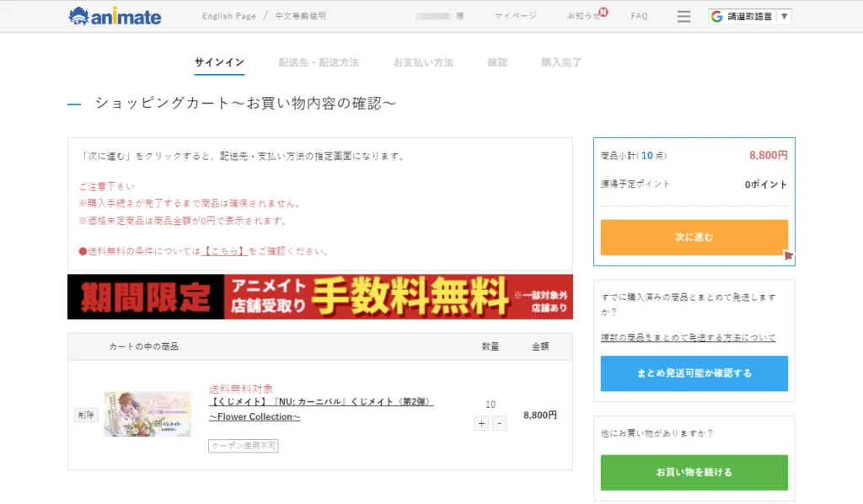Select the 購入完了 step tab
Image resolution: width=863 pixels, height=504 pixels.
pos(560,62)
